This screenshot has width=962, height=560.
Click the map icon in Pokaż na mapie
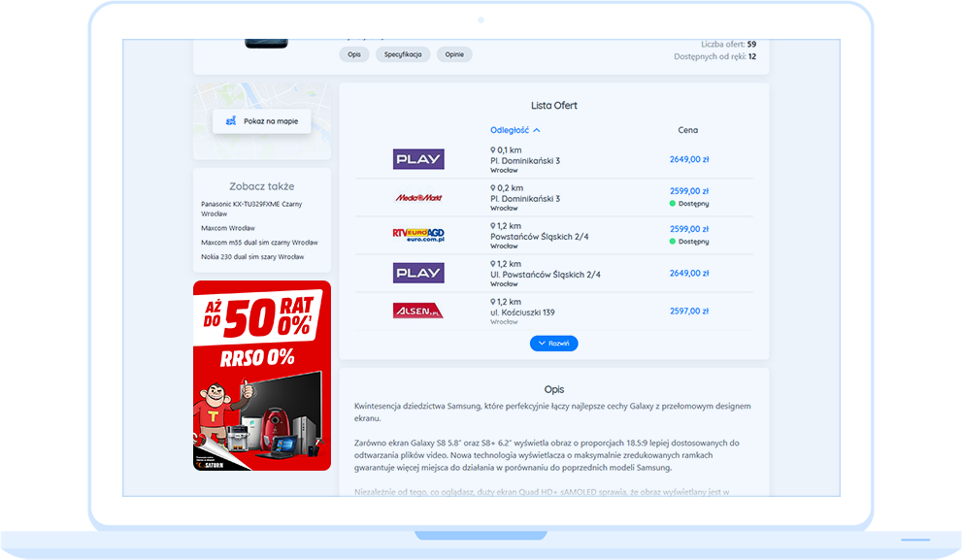pos(231,121)
